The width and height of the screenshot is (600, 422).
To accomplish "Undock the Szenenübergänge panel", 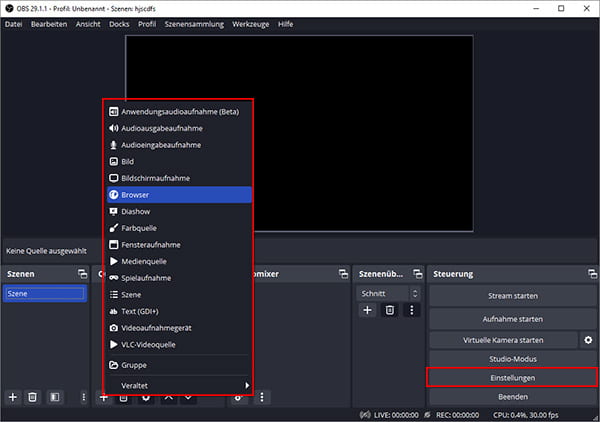I will (x=417, y=274).
